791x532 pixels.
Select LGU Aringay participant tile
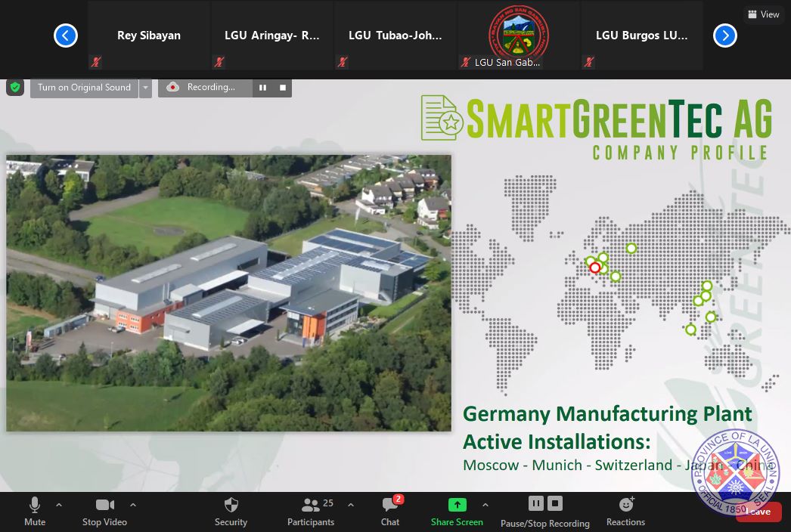(272, 36)
